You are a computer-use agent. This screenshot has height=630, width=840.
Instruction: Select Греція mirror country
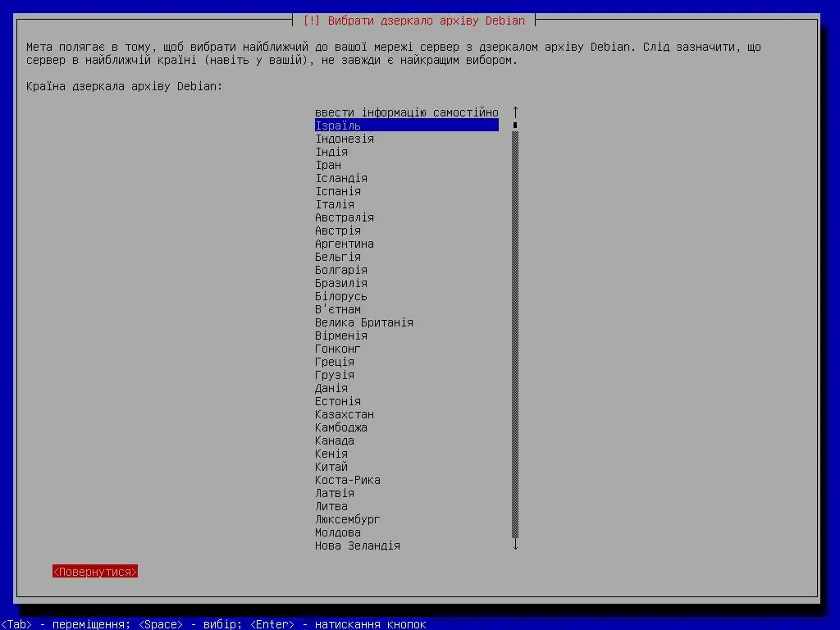point(407,362)
